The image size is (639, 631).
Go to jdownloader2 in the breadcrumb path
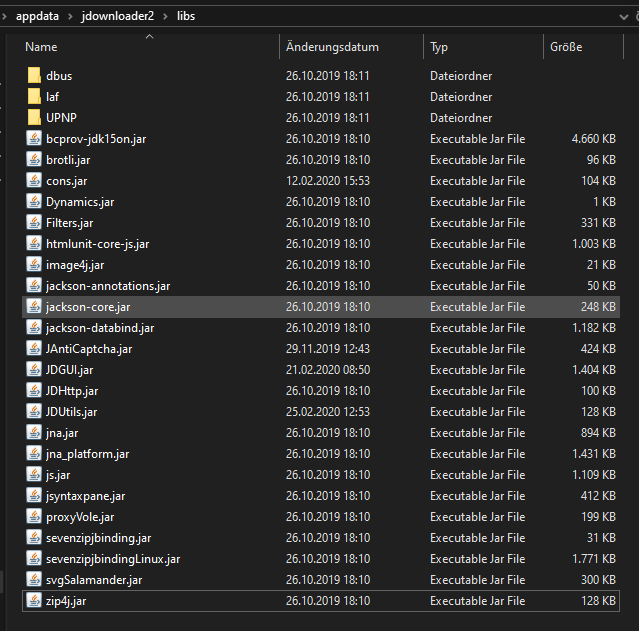coord(117,16)
